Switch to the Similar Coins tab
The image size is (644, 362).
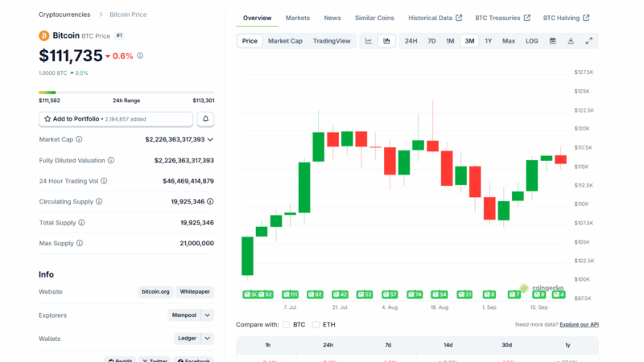(374, 18)
